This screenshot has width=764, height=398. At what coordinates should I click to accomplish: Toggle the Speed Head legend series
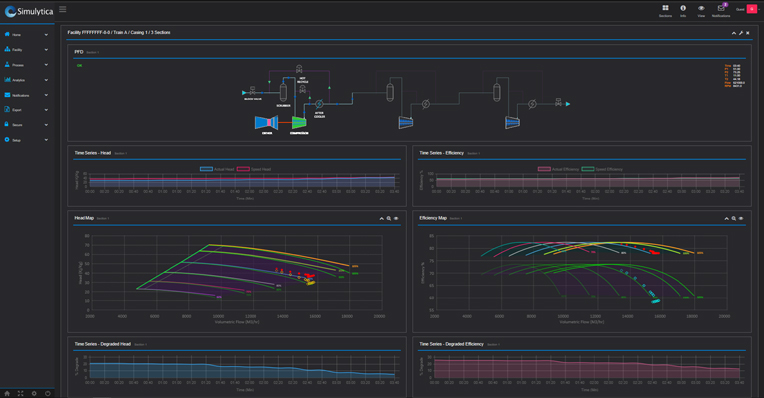tap(254, 169)
